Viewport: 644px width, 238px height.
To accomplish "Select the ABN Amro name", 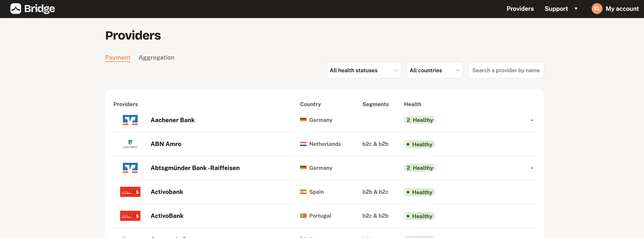I will pyautogui.click(x=166, y=144).
